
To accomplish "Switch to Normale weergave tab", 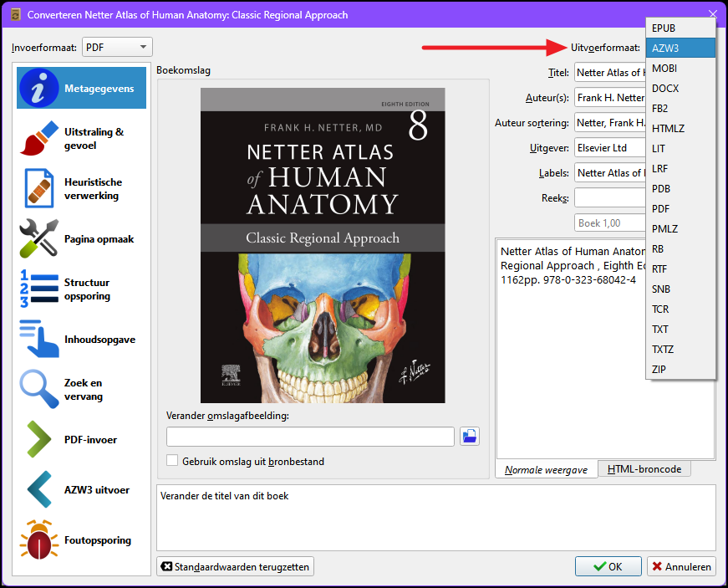I will 546,469.
